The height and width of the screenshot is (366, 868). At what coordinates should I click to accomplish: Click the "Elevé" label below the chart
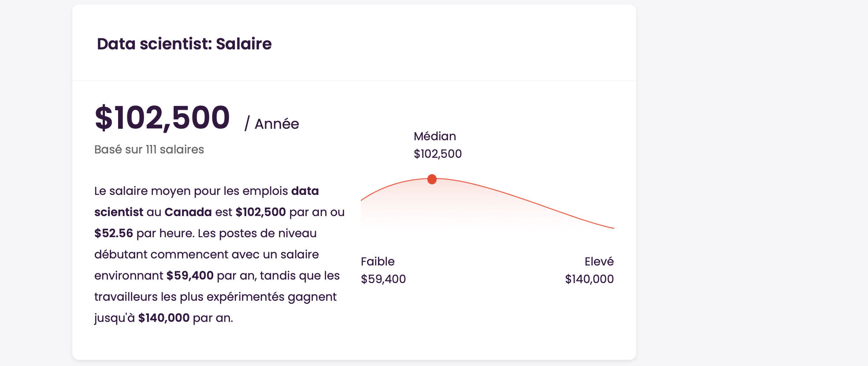599,261
